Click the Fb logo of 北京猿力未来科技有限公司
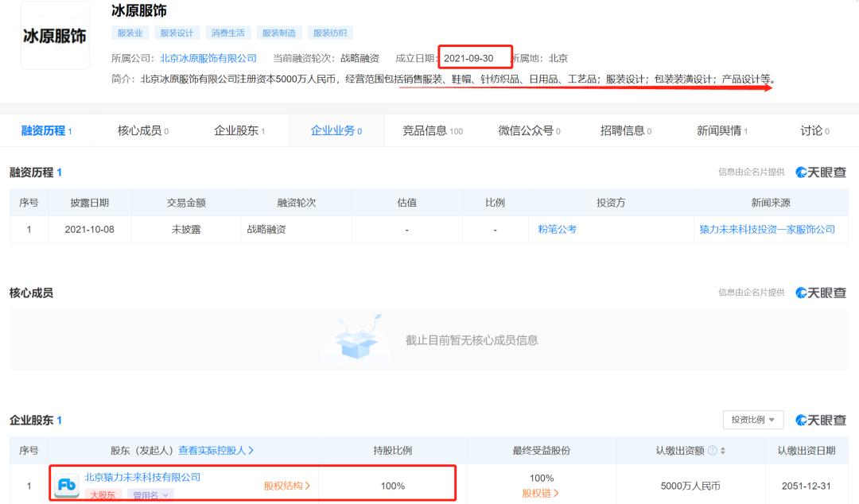Image resolution: width=859 pixels, height=504 pixels. pyautogui.click(x=67, y=485)
